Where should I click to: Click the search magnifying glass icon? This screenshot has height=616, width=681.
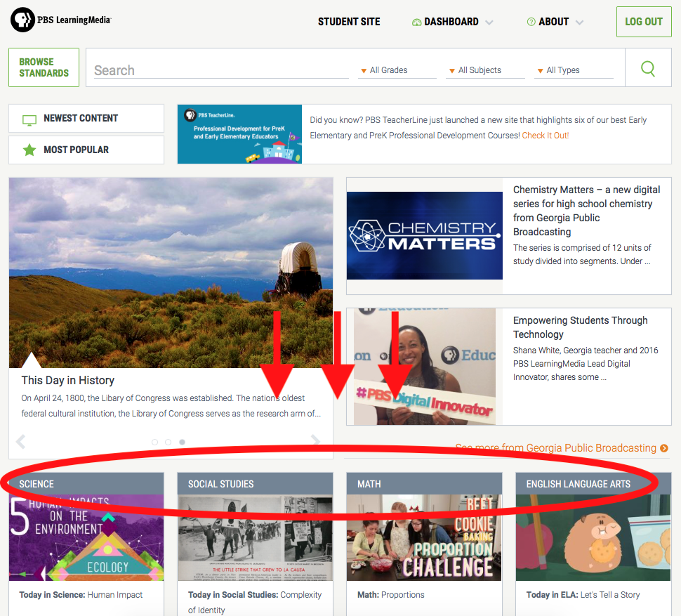pyautogui.click(x=648, y=67)
